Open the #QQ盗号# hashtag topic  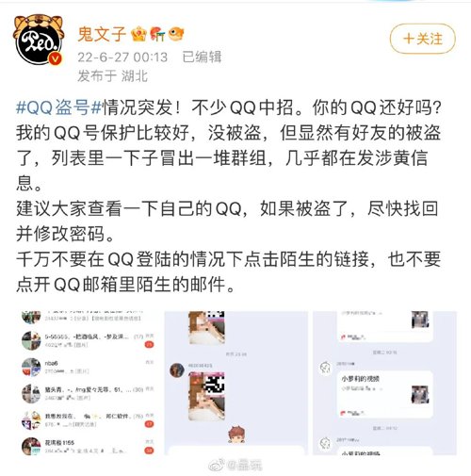tap(59, 107)
